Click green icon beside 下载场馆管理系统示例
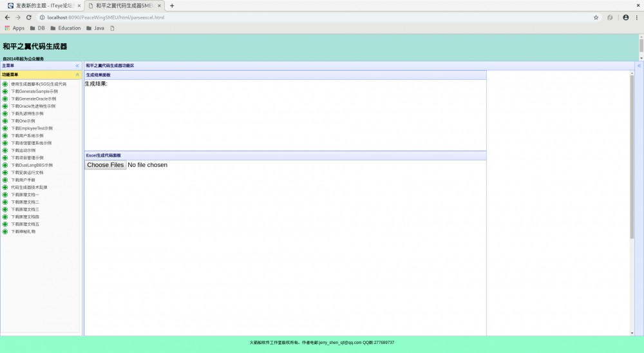 tap(5, 143)
